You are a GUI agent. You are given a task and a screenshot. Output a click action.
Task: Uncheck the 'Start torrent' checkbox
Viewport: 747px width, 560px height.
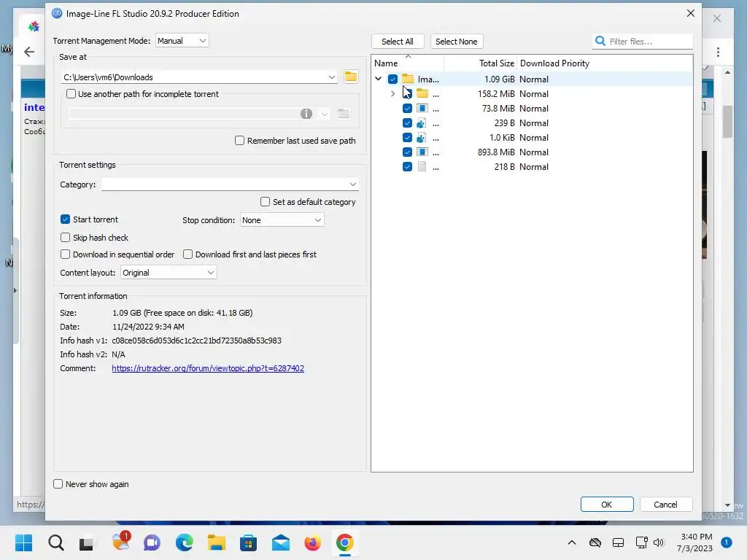click(65, 219)
